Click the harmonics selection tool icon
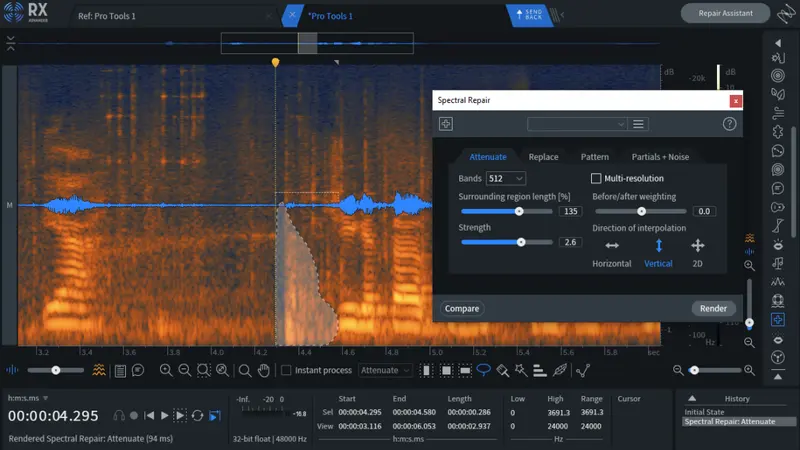This screenshot has width=800, height=450. coord(540,370)
